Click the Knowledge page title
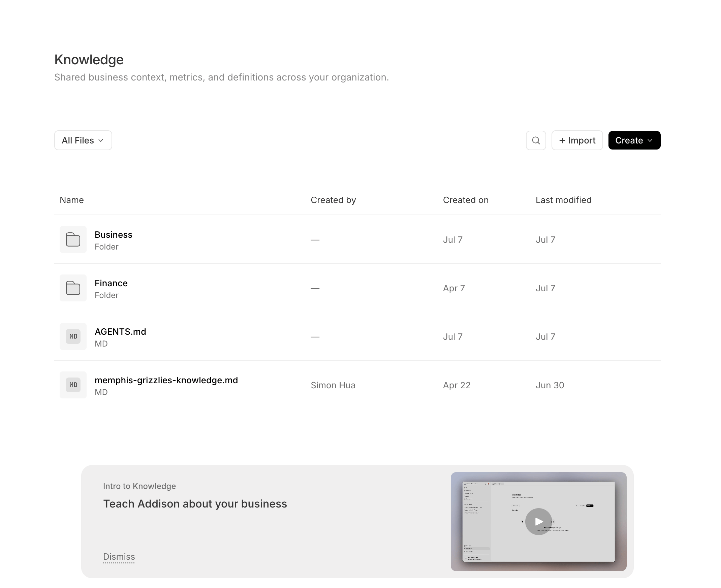The height and width of the screenshot is (588, 721). (89, 60)
